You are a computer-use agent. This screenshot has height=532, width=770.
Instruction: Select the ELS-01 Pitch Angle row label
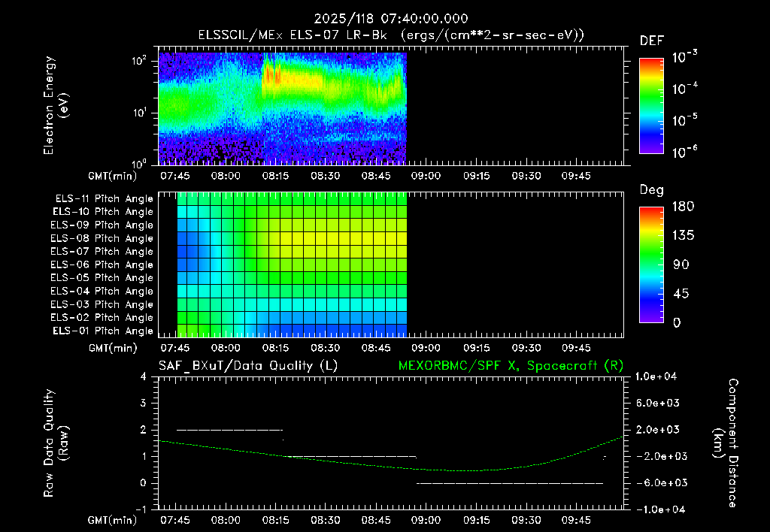pos(103,331)
